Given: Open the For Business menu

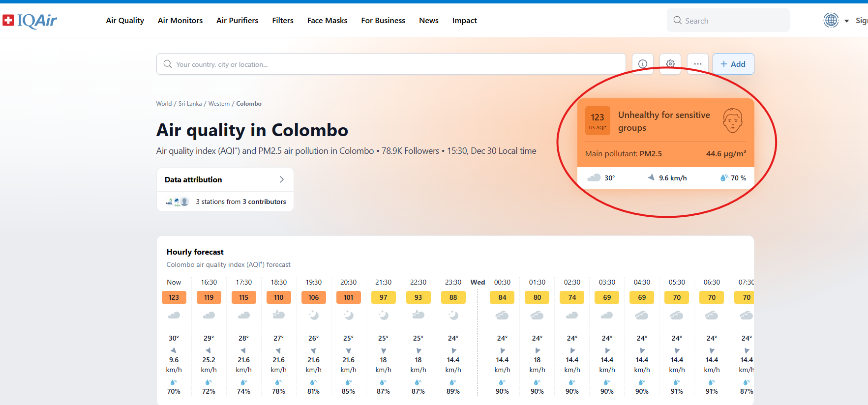Looking at the screenshot, I should pyautogui.click(x=383, y=20).
